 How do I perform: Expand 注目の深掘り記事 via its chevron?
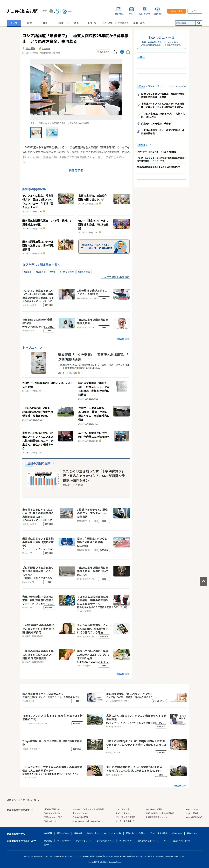click(53, 463)
